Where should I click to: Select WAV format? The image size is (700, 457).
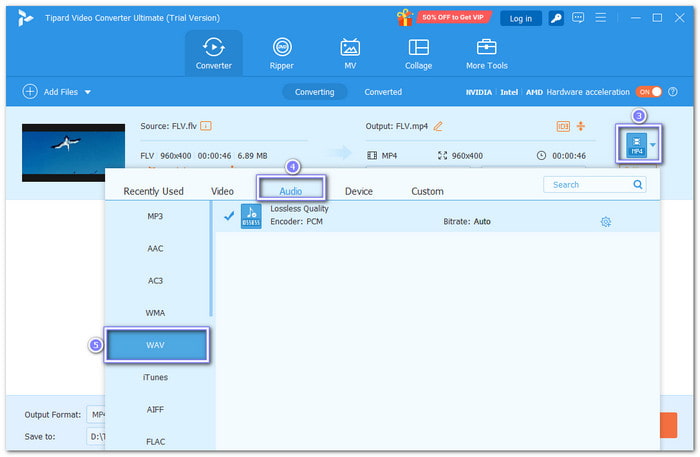157,345
